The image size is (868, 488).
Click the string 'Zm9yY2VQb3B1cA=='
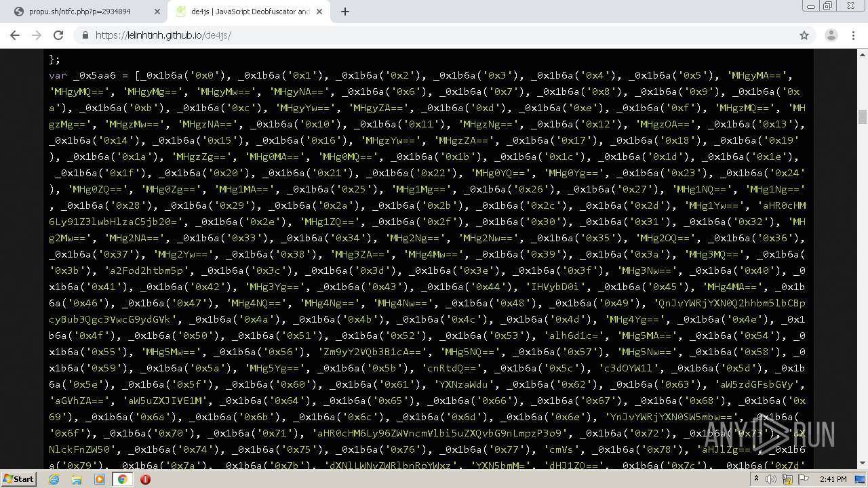click(x=373, y=352)
